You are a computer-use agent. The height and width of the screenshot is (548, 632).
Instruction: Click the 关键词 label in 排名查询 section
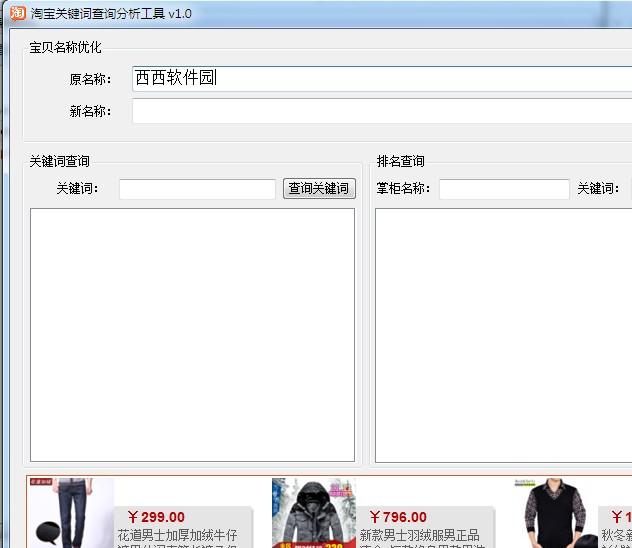tap(596, 188)
